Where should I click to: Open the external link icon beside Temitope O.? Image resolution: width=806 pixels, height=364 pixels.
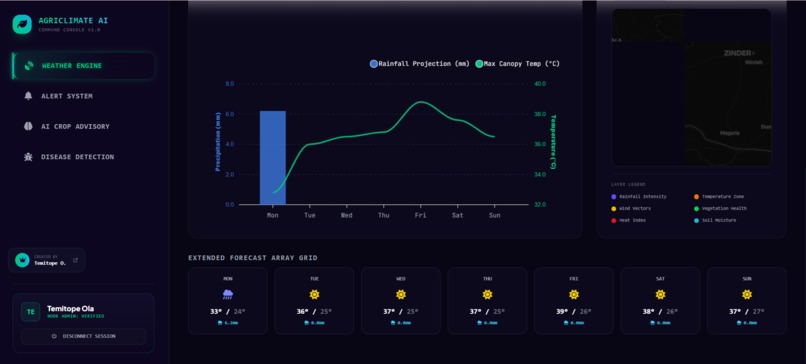point(76,260)
